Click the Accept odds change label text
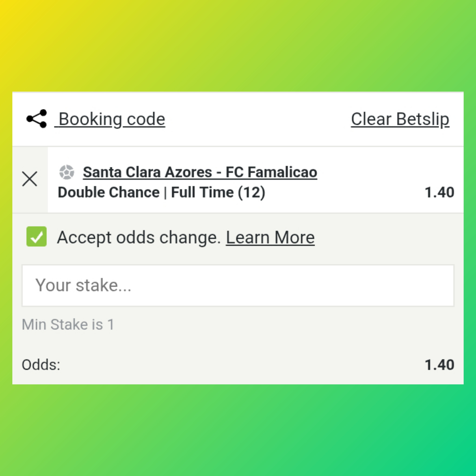The width and height of the screenshot is (476, 476). click(139, 238)
